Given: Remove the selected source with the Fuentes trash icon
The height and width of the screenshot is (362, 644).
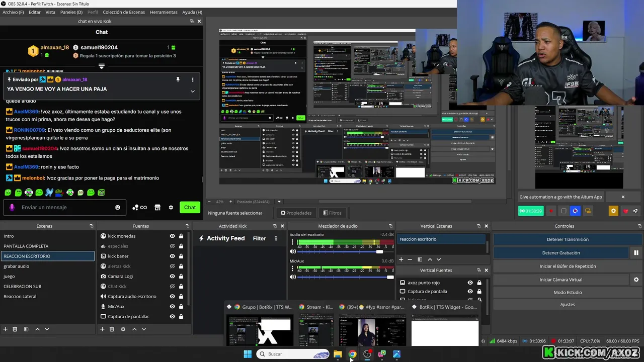Looking at the screenshot, I should point(112,329).
